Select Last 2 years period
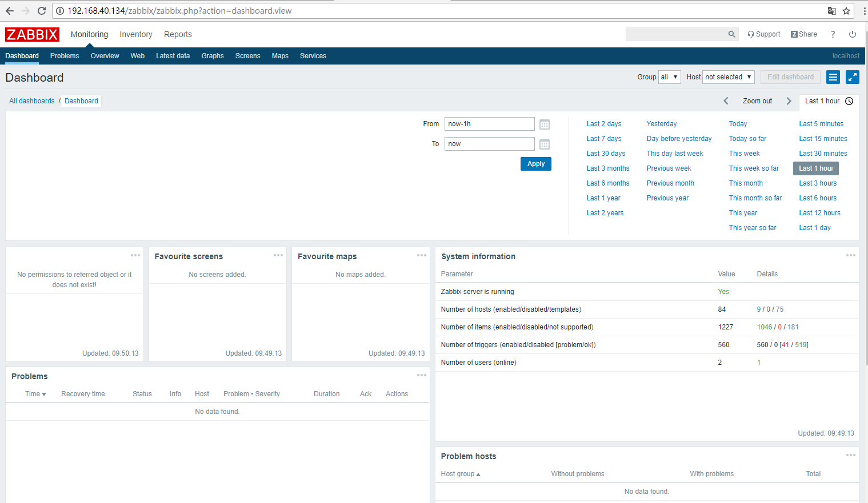Image resolution: width=868 pixels, height=503 pixels. (605, 213)
